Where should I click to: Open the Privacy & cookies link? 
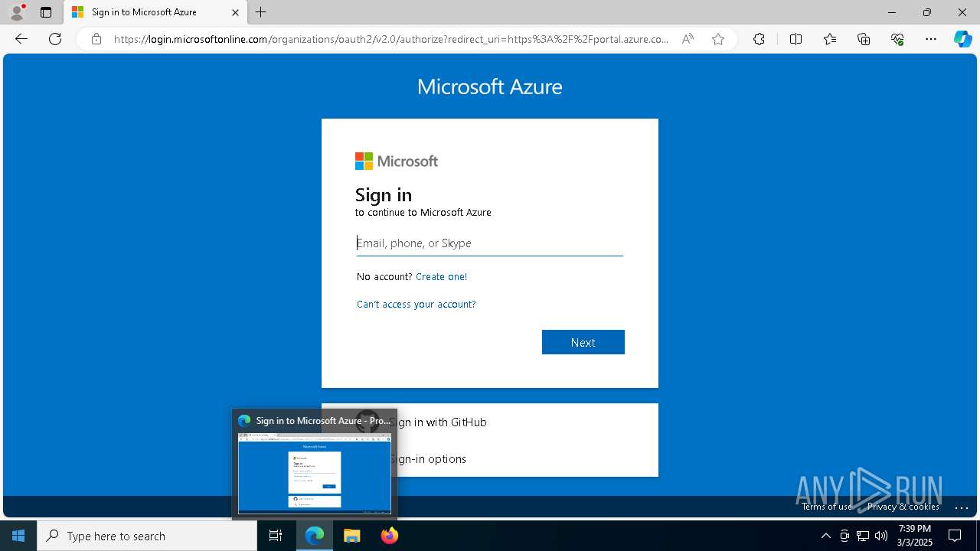pyautogui.click(x=903, y=507)
